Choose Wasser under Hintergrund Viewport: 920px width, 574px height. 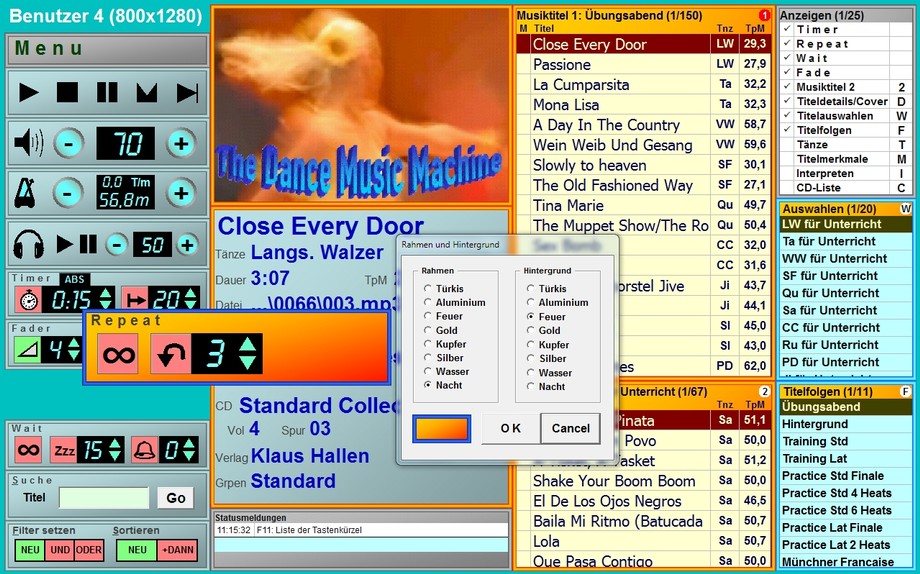[x=533, y=372]
